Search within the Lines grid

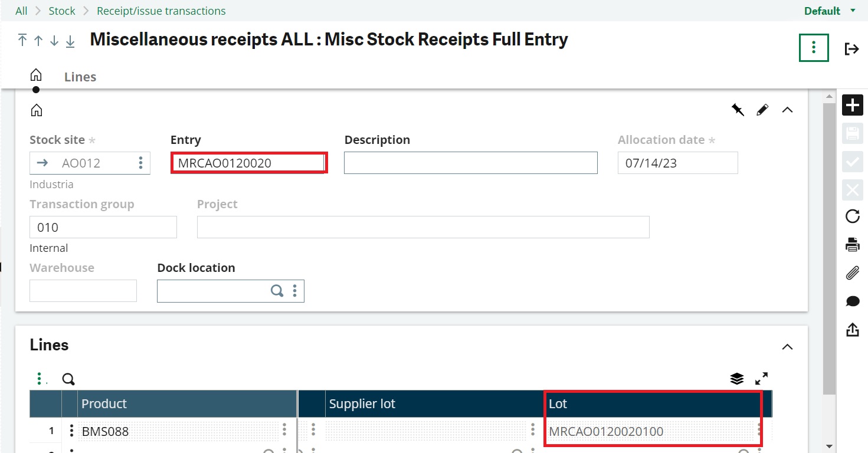[68, 379]
